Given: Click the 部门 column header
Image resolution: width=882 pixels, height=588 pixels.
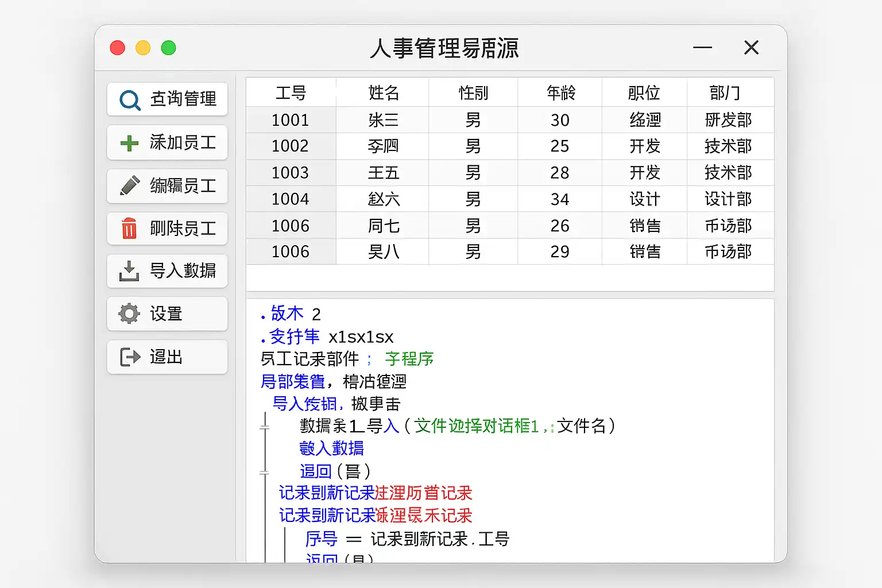Looking at the screenshot, I should click(725, 93).
